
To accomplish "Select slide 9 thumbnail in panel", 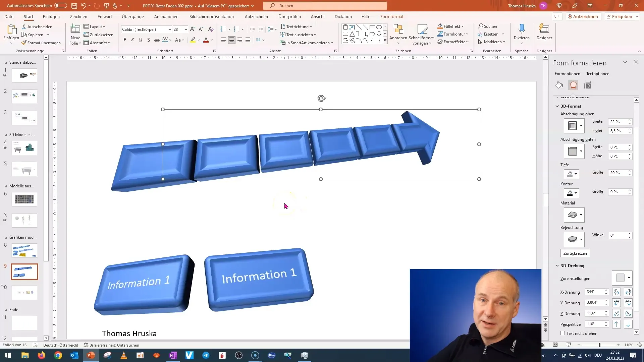I will (24, 271).
